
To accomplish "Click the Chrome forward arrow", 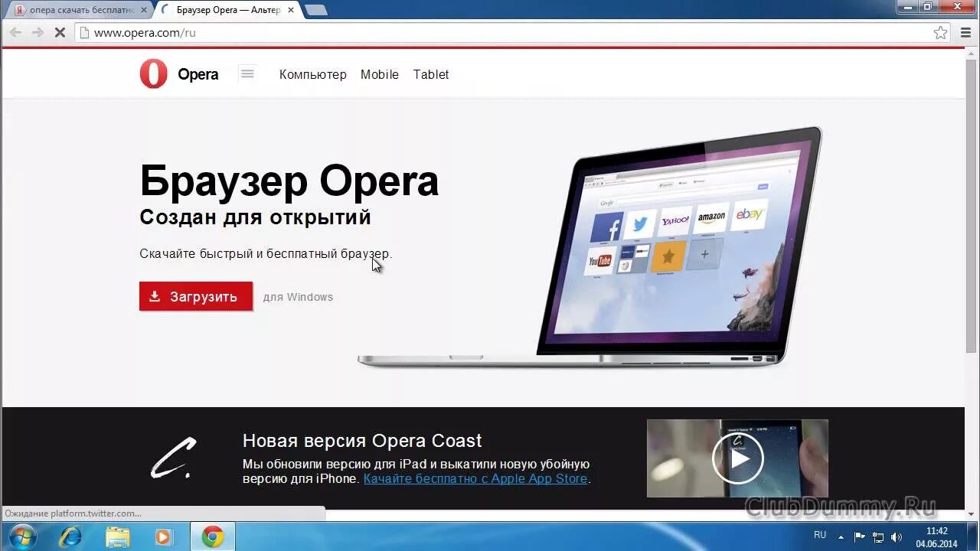I will 38,33.
